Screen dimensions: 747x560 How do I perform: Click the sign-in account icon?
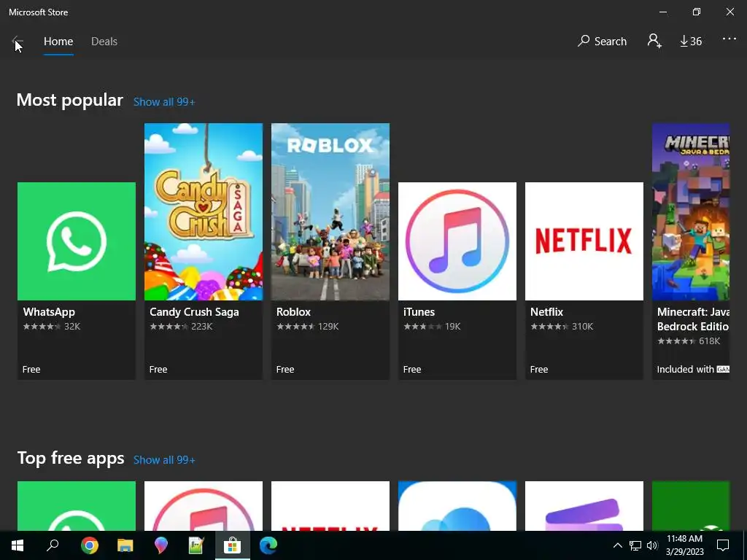[x=654, y=41]
